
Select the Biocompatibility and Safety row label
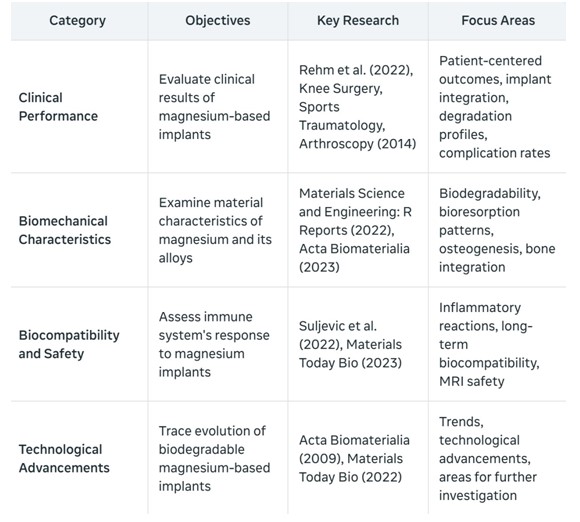pos(69,344)
